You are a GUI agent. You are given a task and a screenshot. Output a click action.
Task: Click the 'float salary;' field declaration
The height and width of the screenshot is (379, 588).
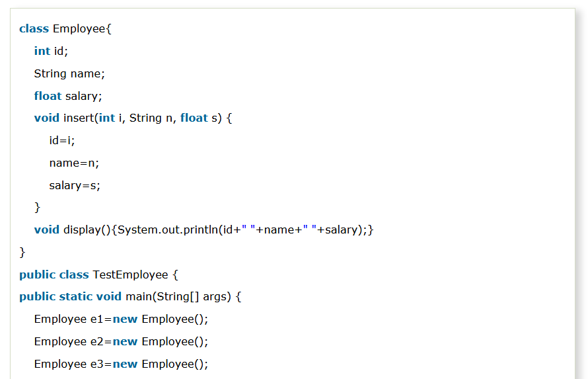[x=68, y=96]
